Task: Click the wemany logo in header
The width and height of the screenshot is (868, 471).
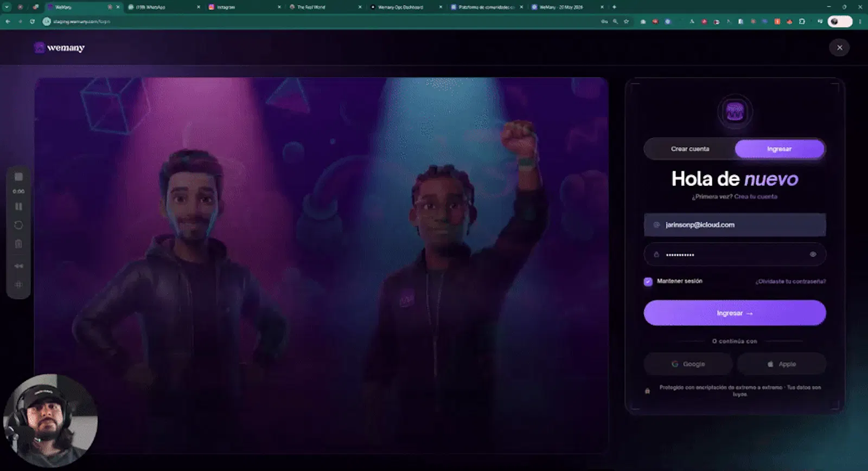Action: click(60, 48)
